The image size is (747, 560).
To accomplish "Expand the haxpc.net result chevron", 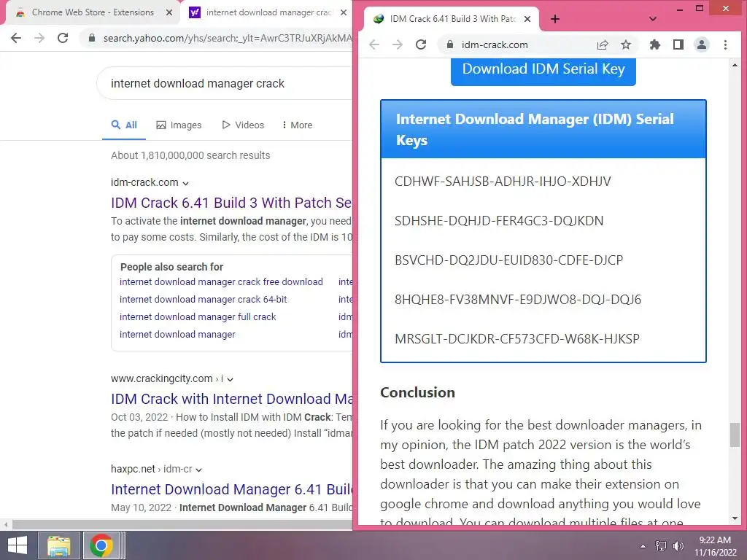I will click(198, 470).
